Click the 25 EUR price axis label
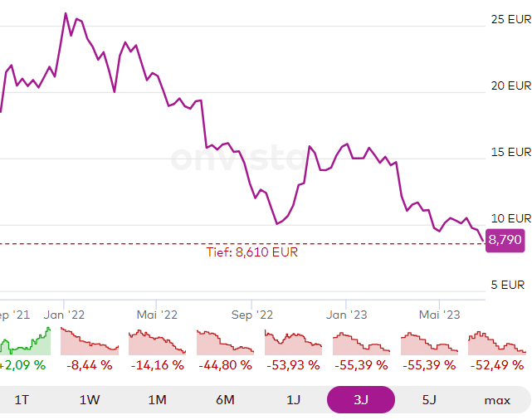 point(510,19)
